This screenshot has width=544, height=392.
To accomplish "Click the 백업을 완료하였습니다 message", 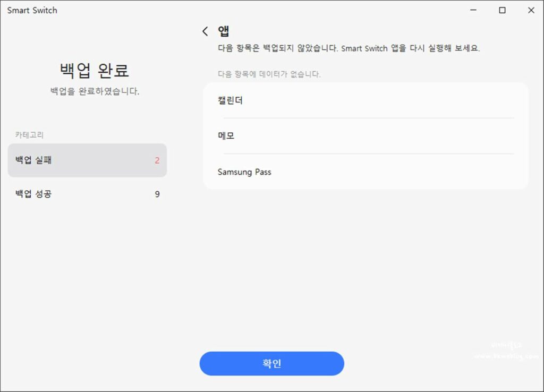I will [x=95, y=91].
